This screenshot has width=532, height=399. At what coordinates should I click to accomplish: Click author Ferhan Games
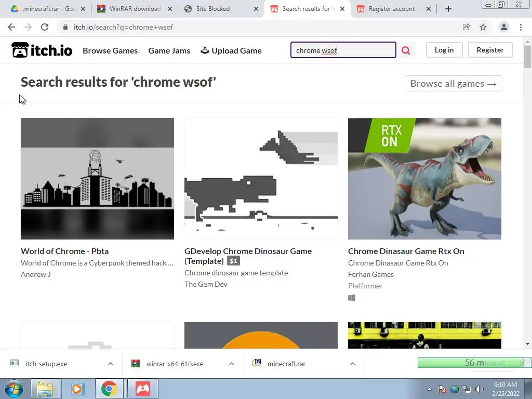(x=371, y=274)
